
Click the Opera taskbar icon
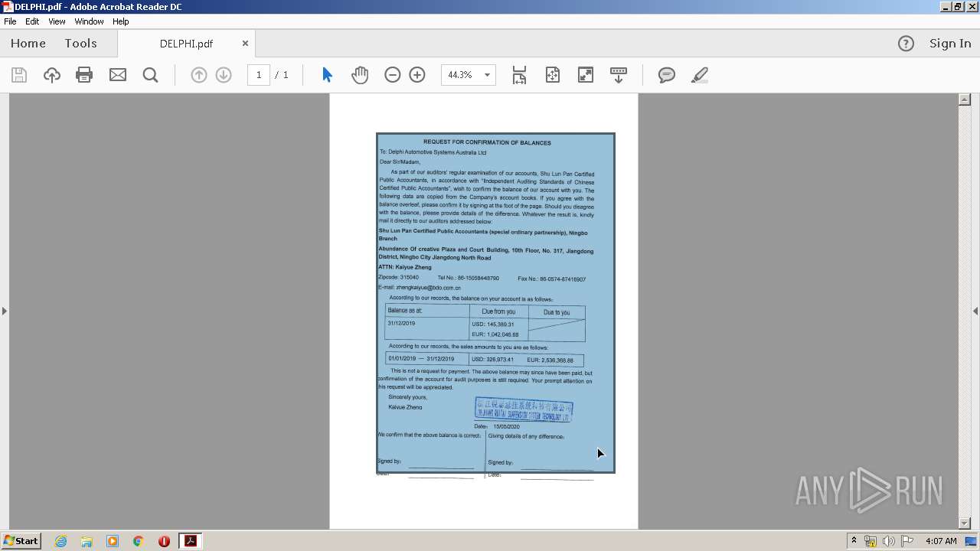(164, 541)
